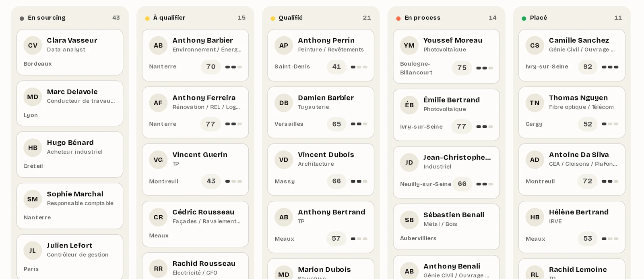Click Anthony Perrin's AP avatar

pyautogui.click(x=284, y=46)
